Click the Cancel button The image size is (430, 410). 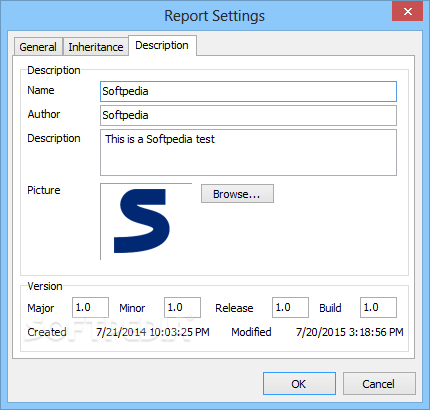[x=379, y=384]
